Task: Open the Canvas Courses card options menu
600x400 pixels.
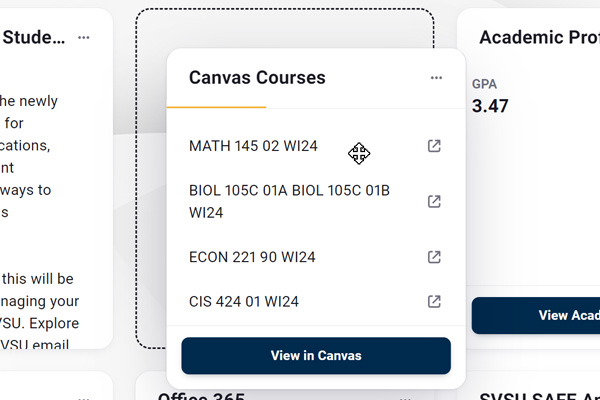Action: [x=436, y=78]
